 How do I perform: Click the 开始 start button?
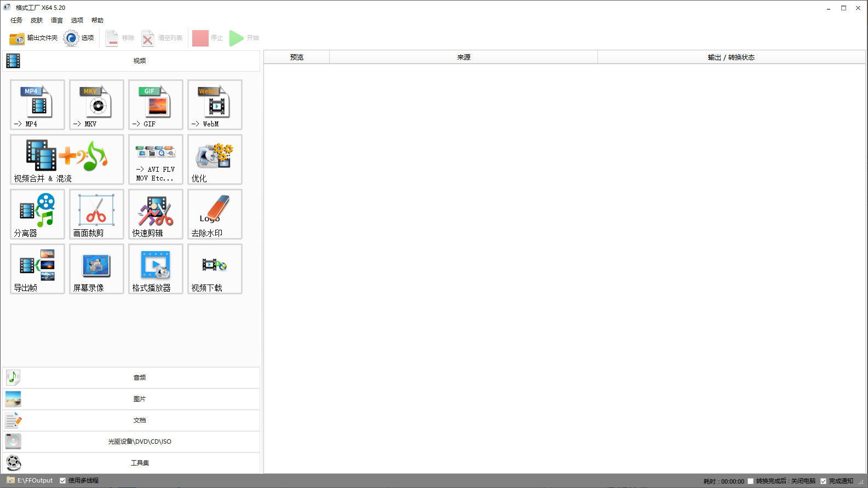pos(244,38)
